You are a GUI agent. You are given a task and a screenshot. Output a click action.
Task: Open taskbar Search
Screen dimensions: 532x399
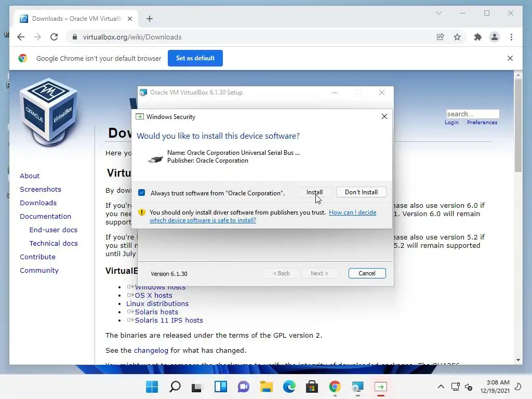coord(175,387)
